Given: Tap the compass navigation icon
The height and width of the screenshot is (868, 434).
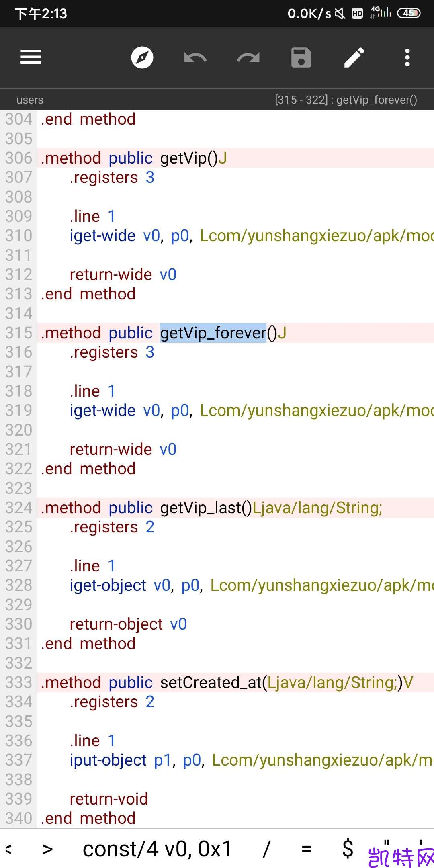Looking at the screenshot, I should (142, 57).
